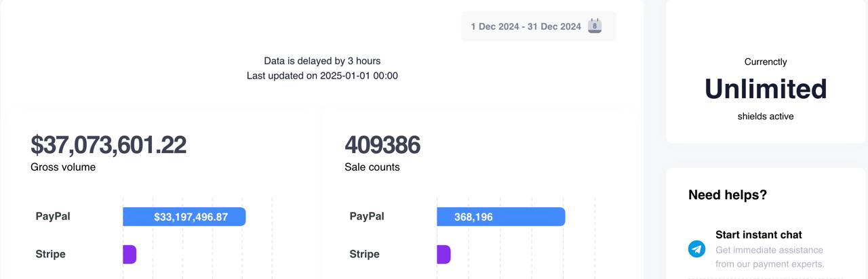Select the purple Stripe gross volume bar
Viewport: 868px width, 279px height.
(130, 255)
